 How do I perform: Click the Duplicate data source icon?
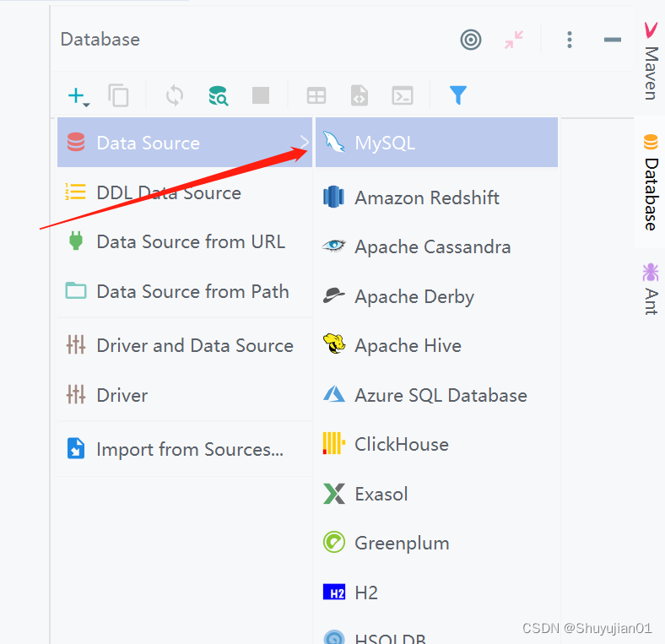118,95
